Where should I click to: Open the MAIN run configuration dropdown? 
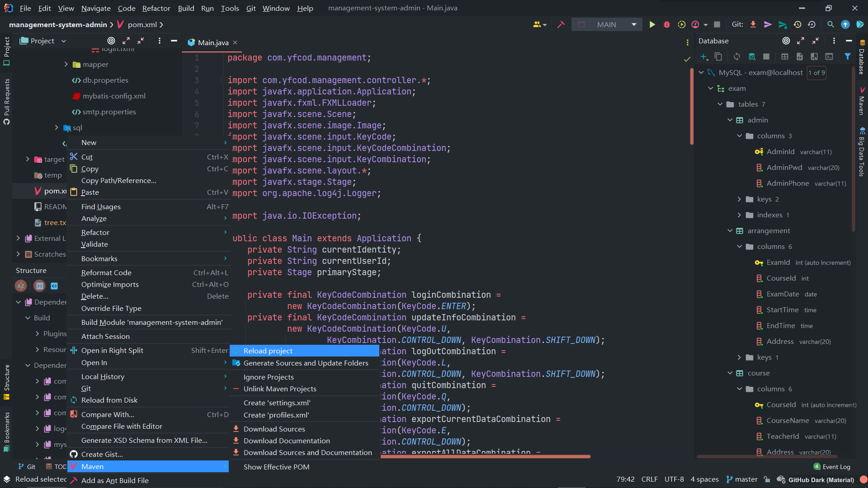[x=634, y=24]
